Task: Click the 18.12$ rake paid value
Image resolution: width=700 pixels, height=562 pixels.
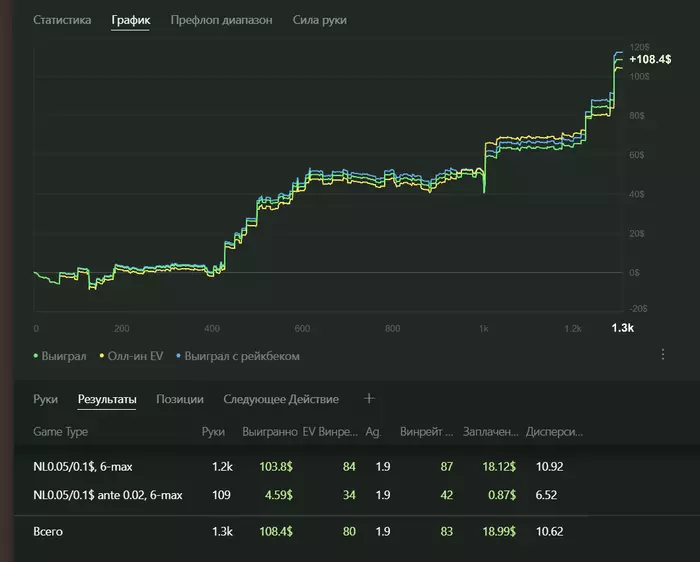Action: point(499,466)
